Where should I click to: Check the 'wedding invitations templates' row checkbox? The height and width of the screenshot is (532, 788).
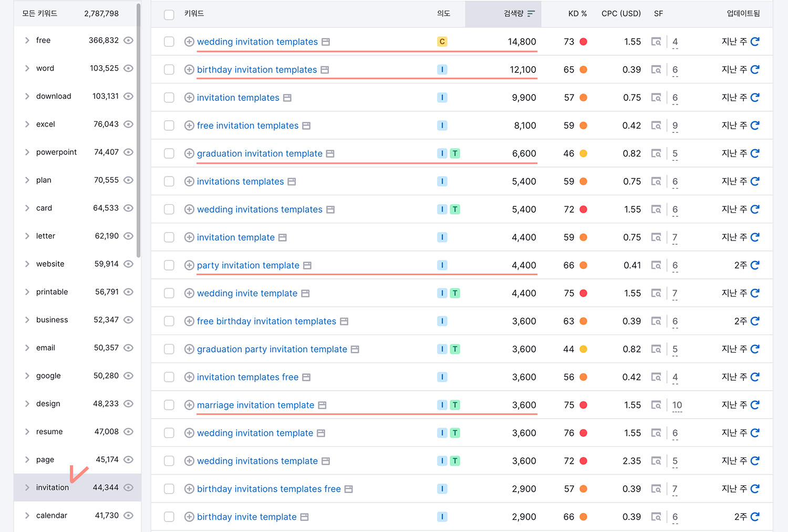[169, 210]
